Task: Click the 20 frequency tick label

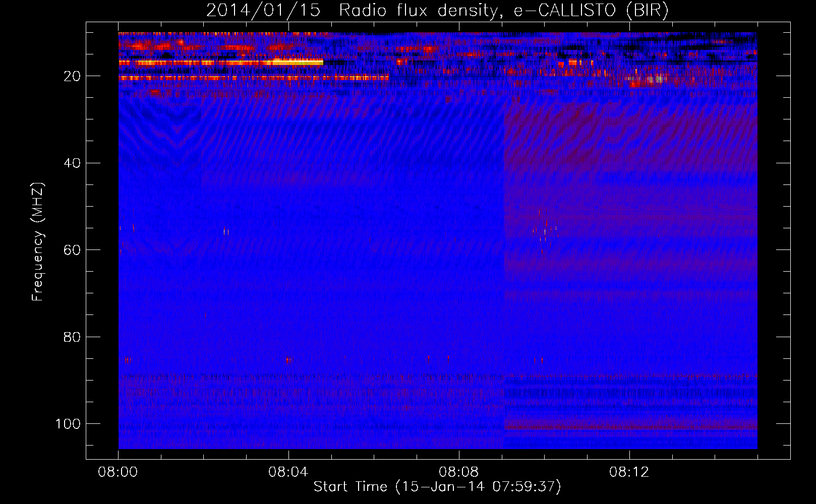Action: tap(73, 77)
